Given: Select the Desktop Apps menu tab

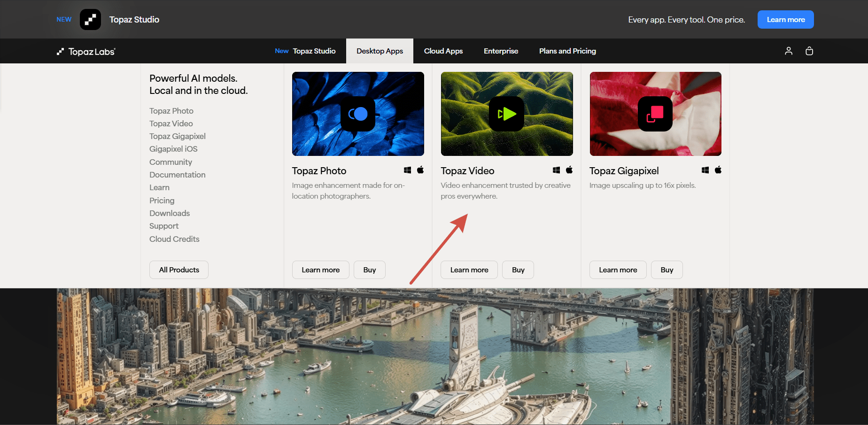Looking at the screenshot, I should [x=380, y=51].
